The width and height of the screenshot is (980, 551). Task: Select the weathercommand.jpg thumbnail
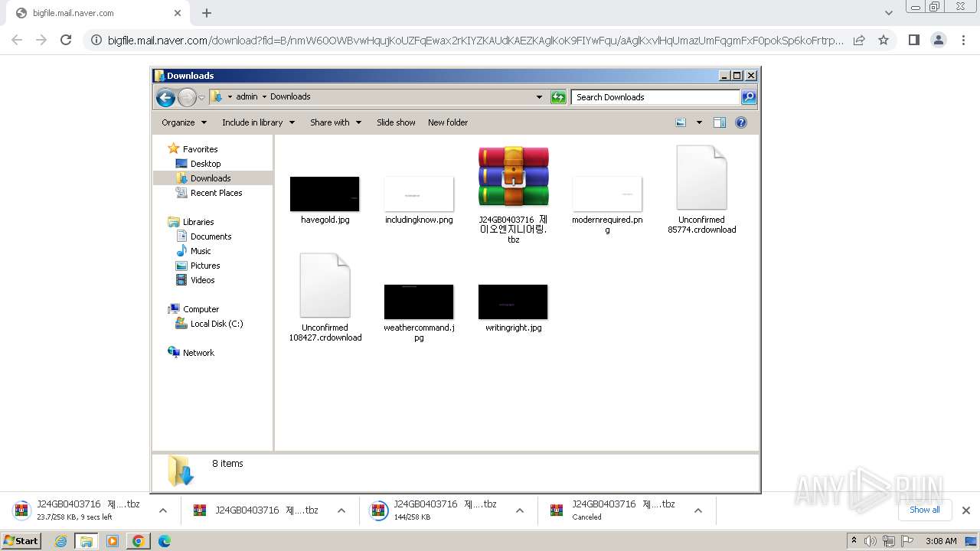click(419, 302)
